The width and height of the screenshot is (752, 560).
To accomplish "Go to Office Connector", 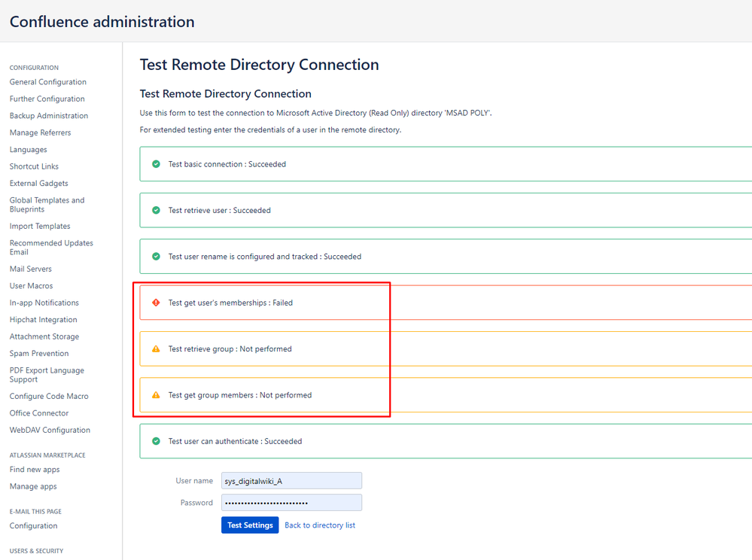I will tap(39, 412).
